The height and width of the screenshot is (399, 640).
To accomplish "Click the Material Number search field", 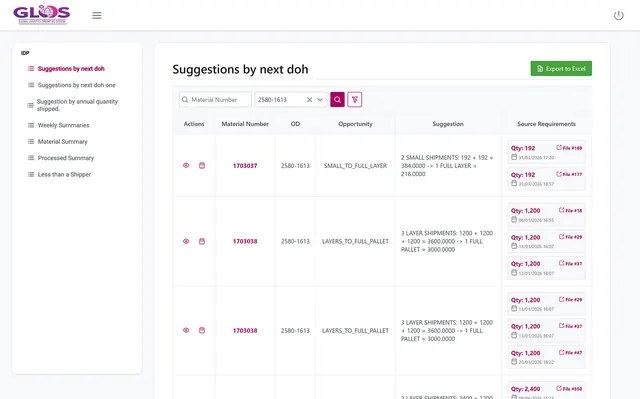I will click(x=216, y=100).
